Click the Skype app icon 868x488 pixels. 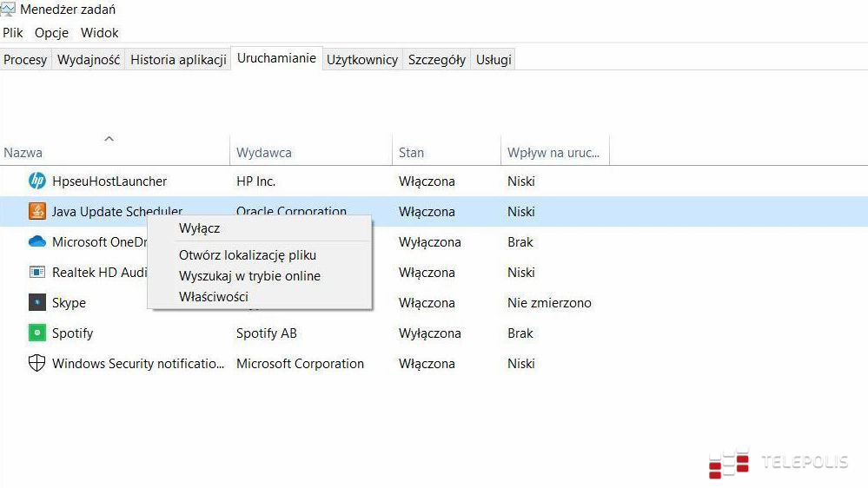click(36, 303)
